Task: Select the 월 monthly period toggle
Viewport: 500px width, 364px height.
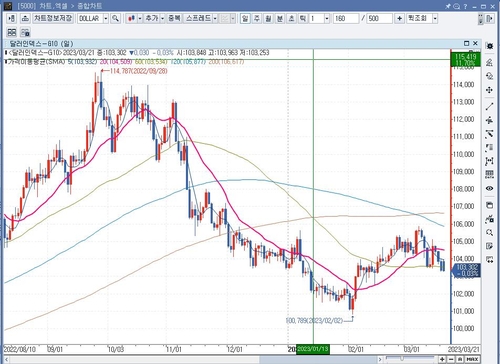Action: [268, 18]
